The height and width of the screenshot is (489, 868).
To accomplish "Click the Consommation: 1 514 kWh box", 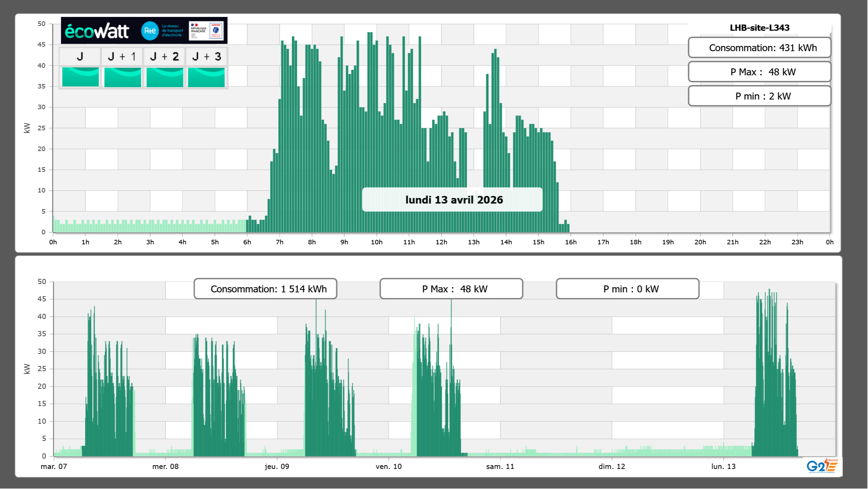I will pos(265,289).
